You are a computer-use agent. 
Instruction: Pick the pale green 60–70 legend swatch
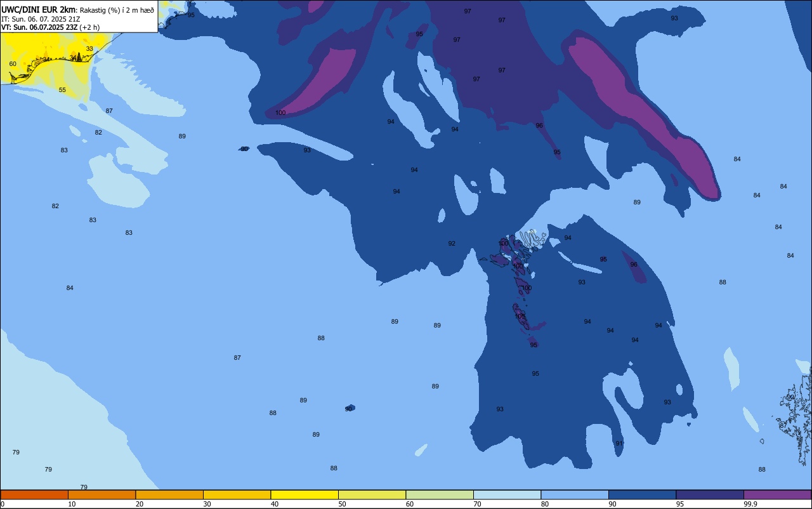point(440,494)
